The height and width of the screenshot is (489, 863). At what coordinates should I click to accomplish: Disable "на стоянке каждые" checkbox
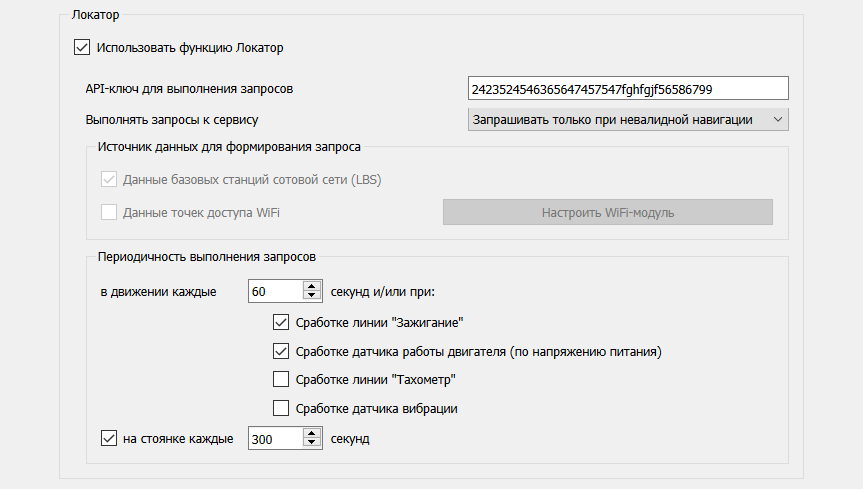coord(109,438)
